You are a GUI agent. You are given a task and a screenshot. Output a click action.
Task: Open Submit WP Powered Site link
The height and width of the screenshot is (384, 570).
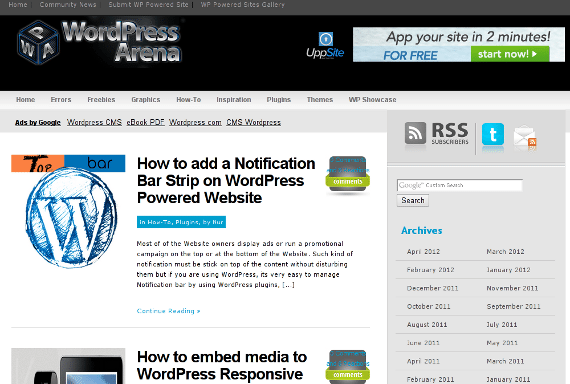(148, 5)
